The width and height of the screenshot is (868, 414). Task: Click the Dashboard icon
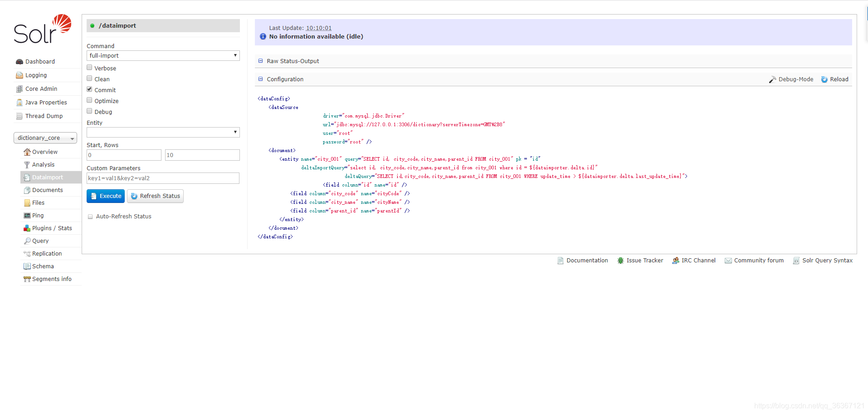[x=20, y=62]
